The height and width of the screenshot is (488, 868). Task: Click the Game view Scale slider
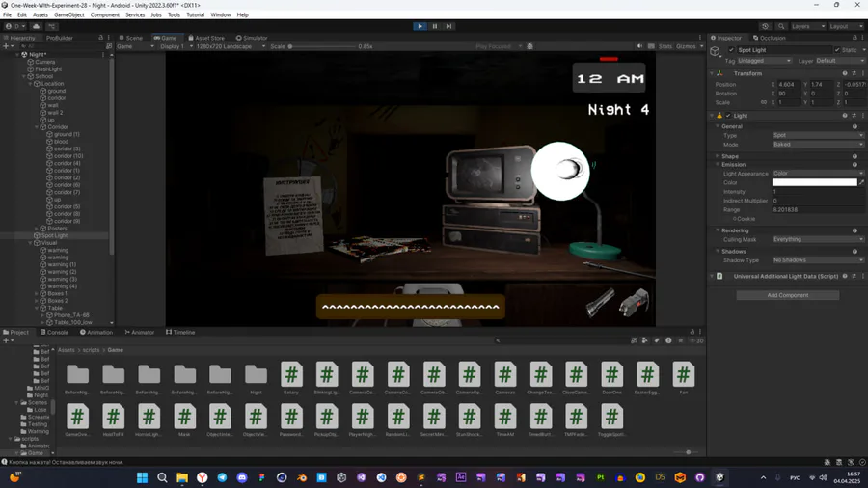tap(322, 46)
